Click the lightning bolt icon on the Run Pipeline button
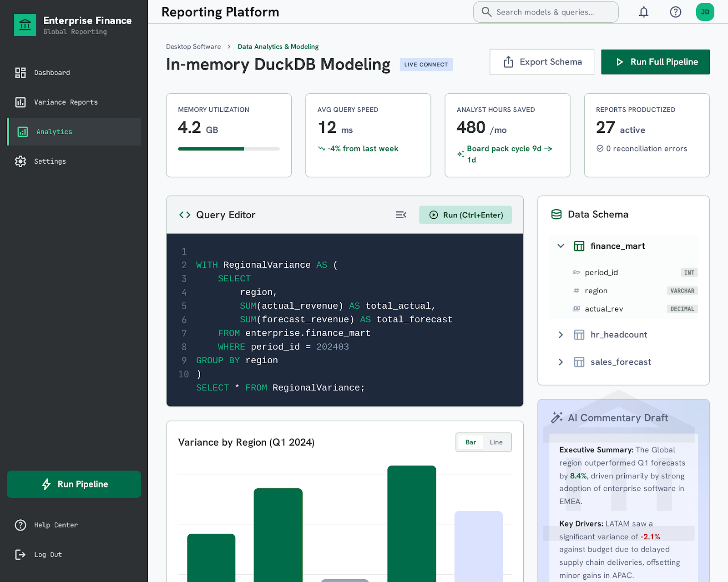The height and width of the screenshot is (582, 728). pyautogui.click(x=46, y=484)
